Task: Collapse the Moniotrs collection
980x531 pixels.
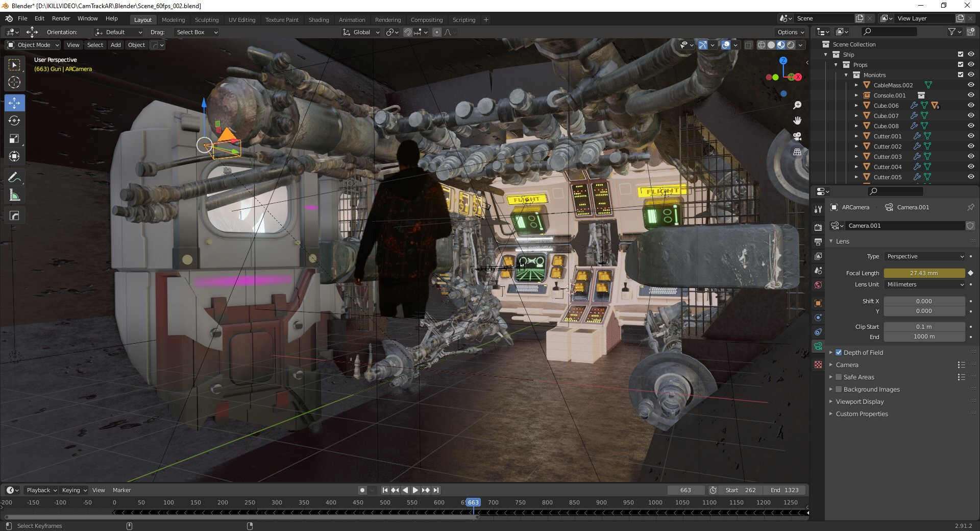Action: pyautogui.click(x=846, y=75)
